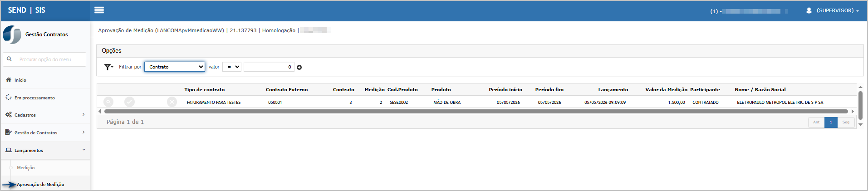Select the SESE0002 product code cell

(399, 103)
